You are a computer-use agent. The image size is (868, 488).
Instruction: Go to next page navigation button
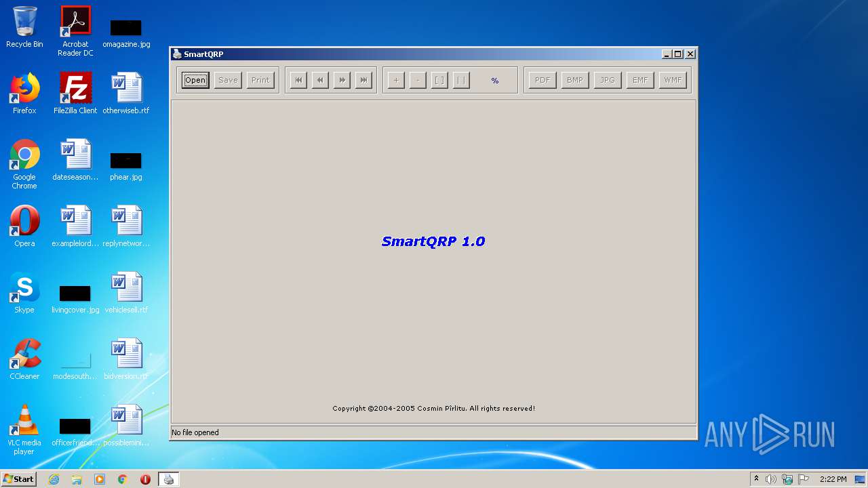coord(342,80)
